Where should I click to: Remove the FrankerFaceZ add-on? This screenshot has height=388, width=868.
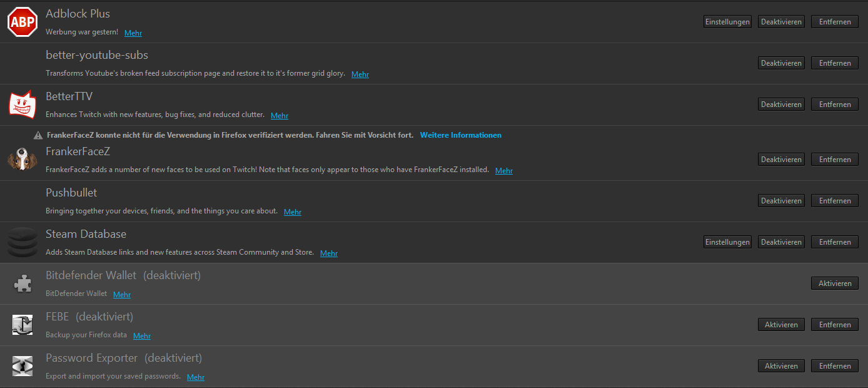pyautogui.click(x=835, y=160)
